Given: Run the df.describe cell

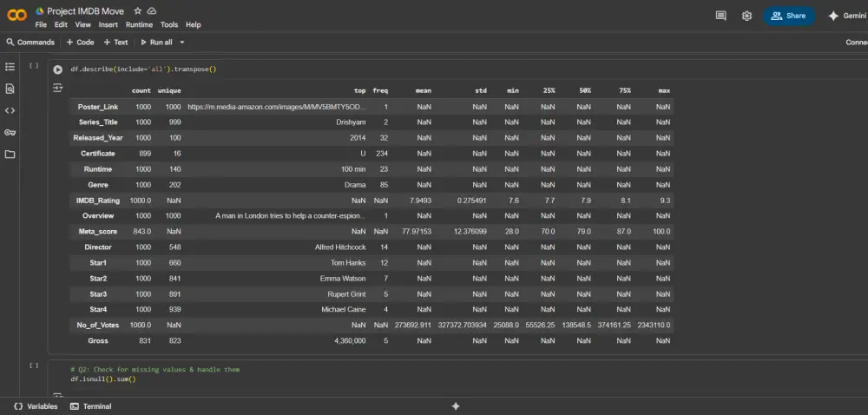Looking at the screenshot, I should 57,69.
